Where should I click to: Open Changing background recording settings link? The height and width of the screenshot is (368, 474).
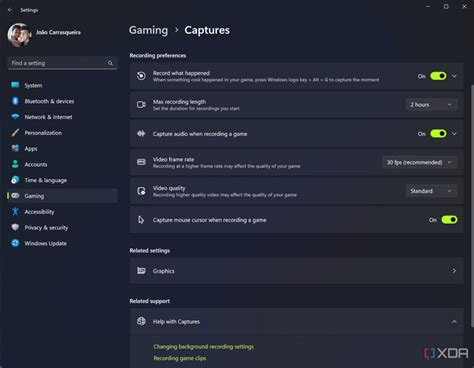coord(204,347)
